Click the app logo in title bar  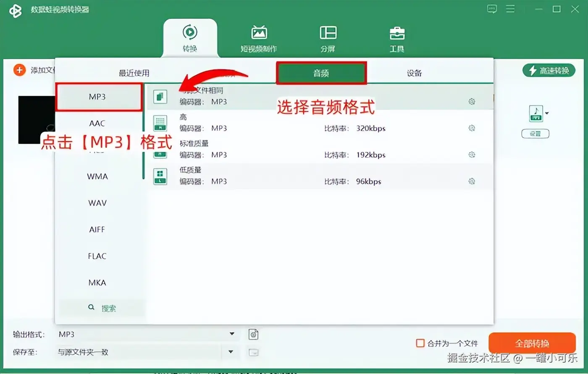pyautogui.click(x=16, y=11)
